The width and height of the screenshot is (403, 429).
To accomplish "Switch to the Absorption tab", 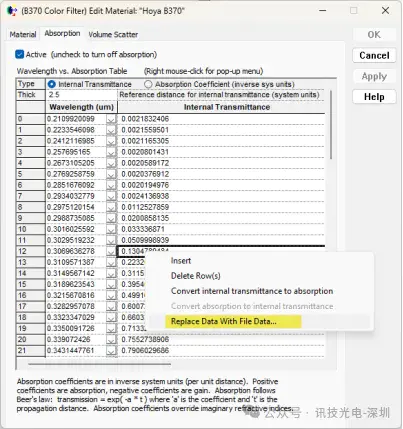I will tap(62, 34).
